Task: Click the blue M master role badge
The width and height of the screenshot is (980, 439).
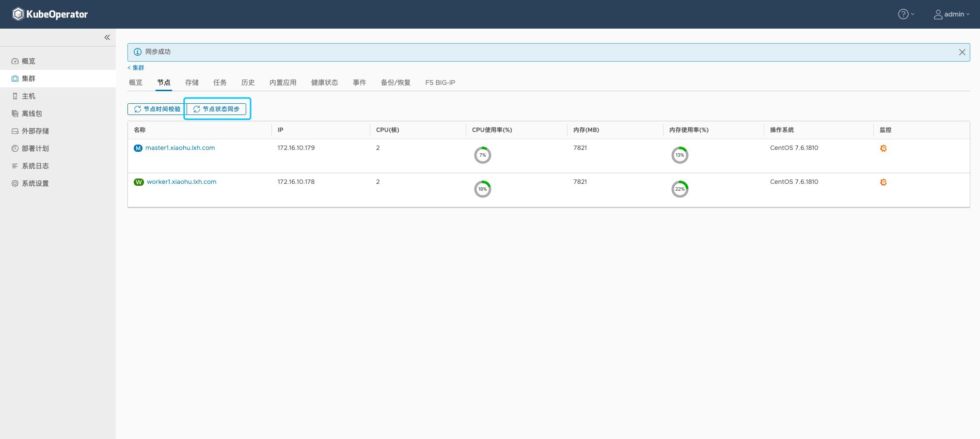Action: [138, 148]
